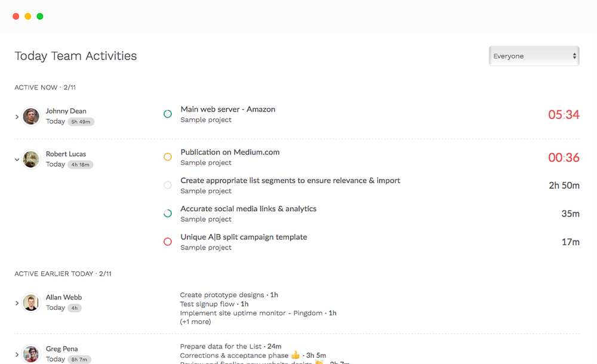Image resolution: width=597 pixels, height=364 pixels.
Task: Click Allan Webb's avatar photo
Action: 31,303
